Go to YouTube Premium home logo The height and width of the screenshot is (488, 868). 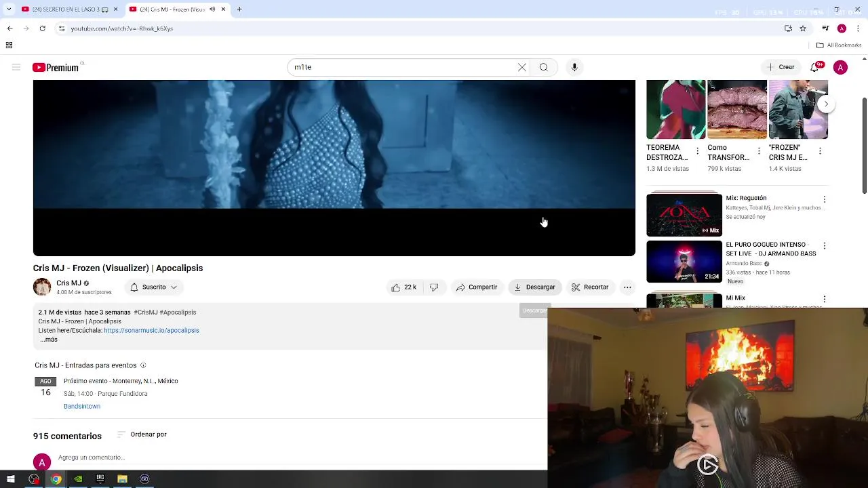pyautogui.click(x=55, y=67)
